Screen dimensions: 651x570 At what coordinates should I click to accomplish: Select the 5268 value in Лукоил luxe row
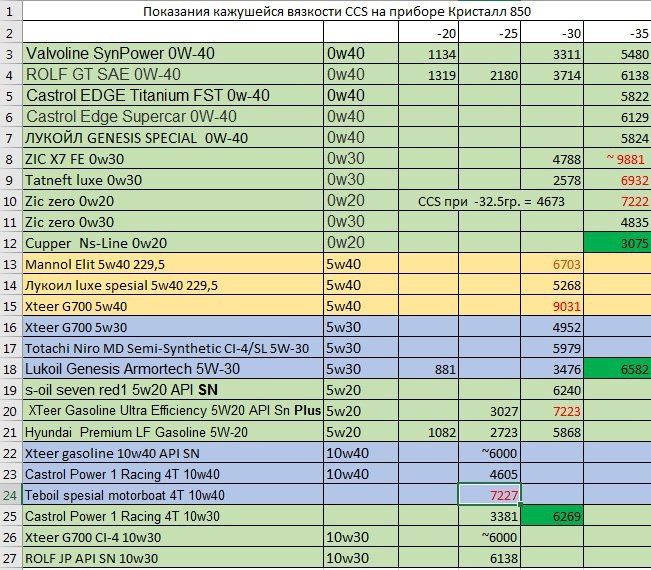(552, 285)
